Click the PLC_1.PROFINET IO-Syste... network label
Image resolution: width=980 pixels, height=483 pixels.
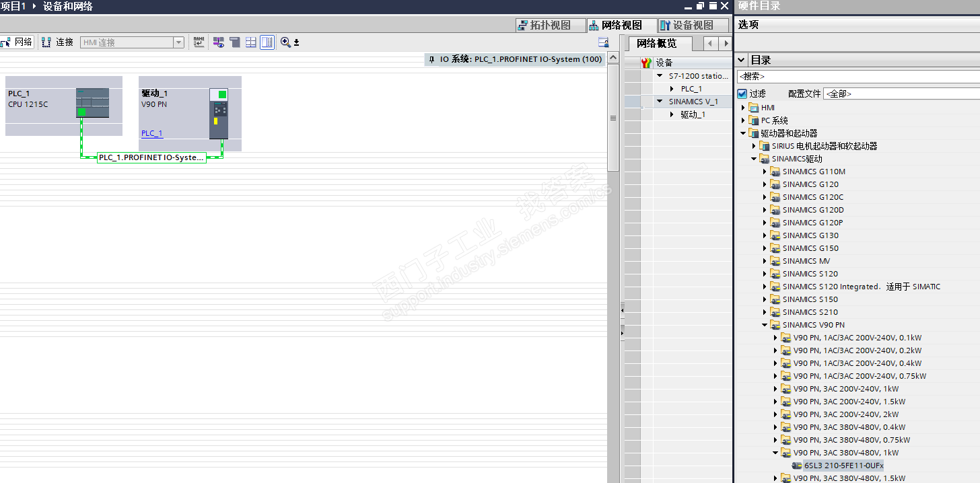tap(151, 157)
